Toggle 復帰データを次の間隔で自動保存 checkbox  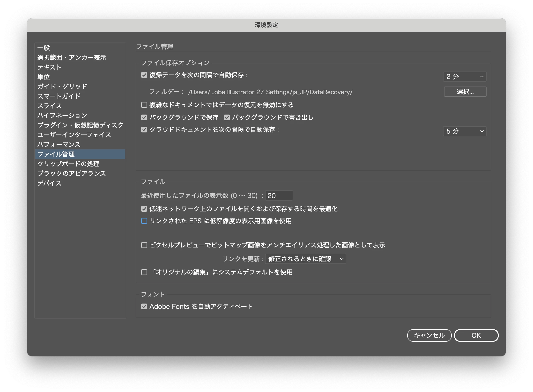coord(144,75)
